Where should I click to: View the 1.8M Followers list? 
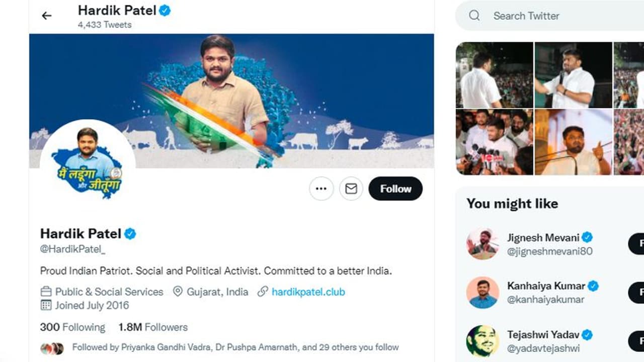point(152,327)
